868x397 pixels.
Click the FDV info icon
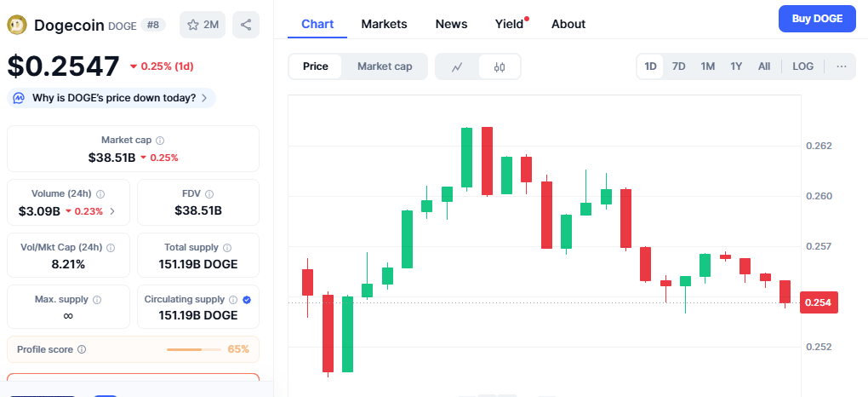coord(209,193)
